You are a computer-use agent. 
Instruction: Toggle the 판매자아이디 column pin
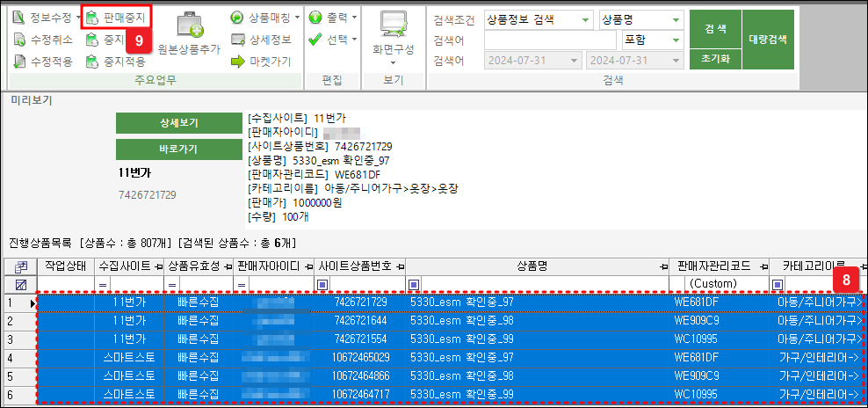[306, 266]
